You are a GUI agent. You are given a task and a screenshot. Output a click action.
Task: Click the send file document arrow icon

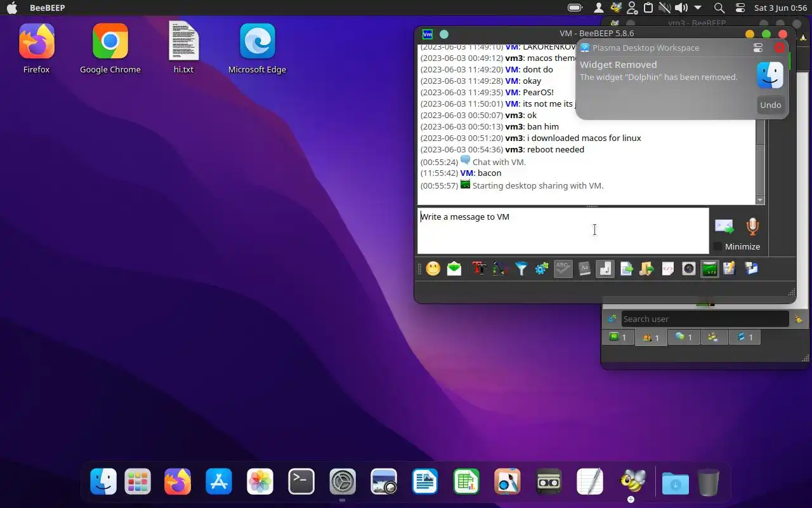point(627,269)
